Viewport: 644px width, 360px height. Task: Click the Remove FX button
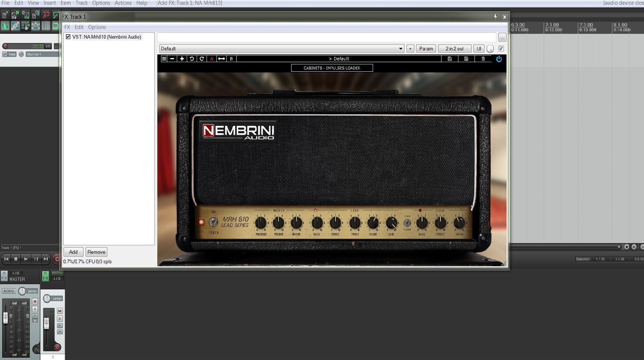96,252
